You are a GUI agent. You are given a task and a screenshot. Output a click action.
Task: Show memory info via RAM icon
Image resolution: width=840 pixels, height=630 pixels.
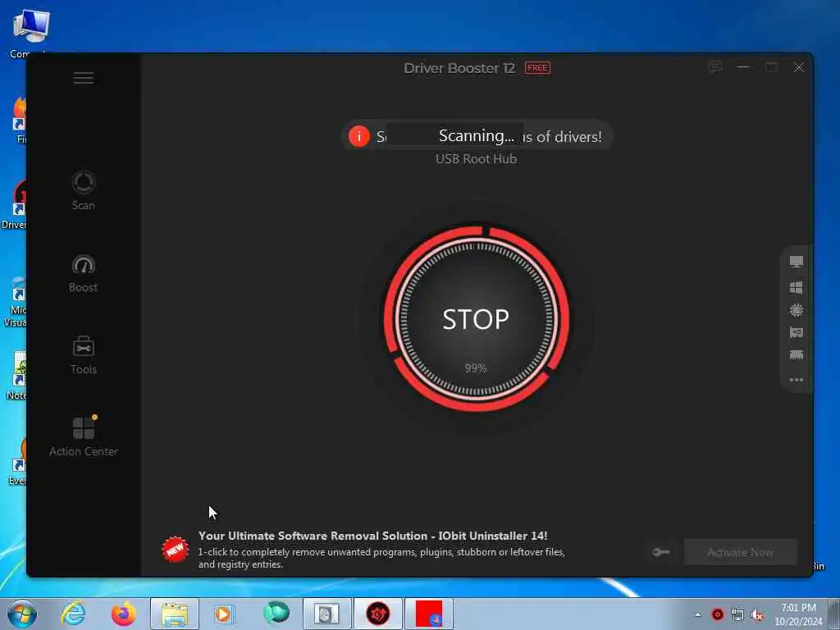coord(796,354)
